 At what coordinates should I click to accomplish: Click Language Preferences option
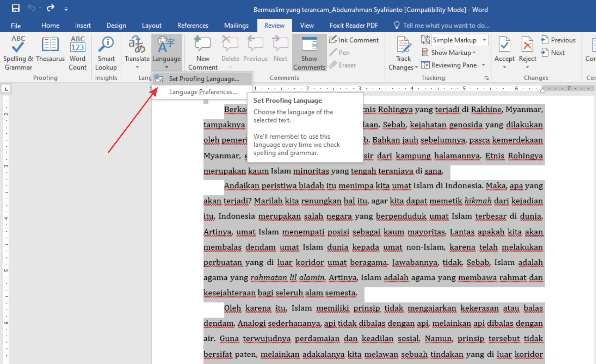[x=203, y=92]
